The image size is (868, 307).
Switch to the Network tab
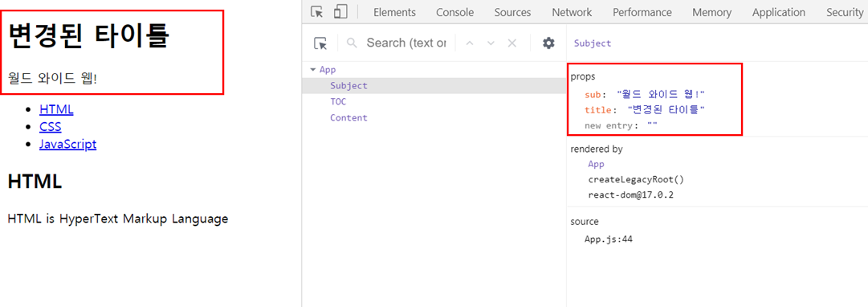pyautogui.click(x=572, y=12)
